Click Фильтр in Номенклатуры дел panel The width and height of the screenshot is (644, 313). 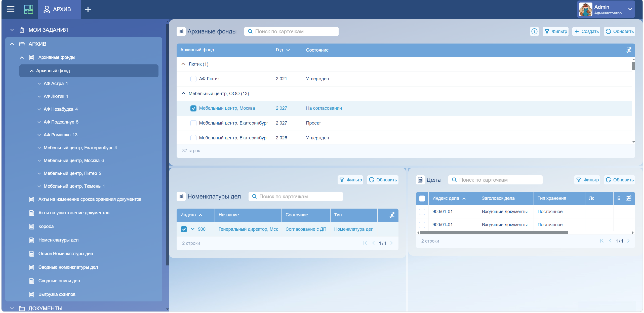(350, 180)
